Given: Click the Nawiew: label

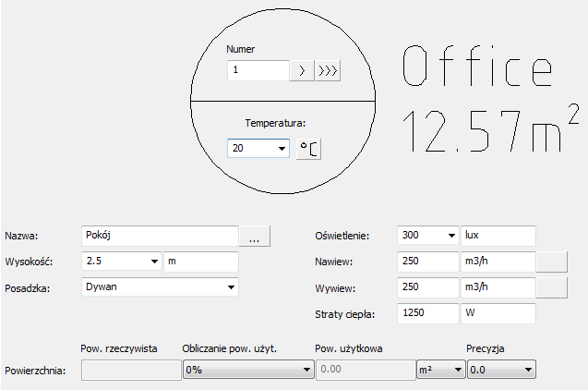Looking at the screenshot, I should [x=334, y=262].
